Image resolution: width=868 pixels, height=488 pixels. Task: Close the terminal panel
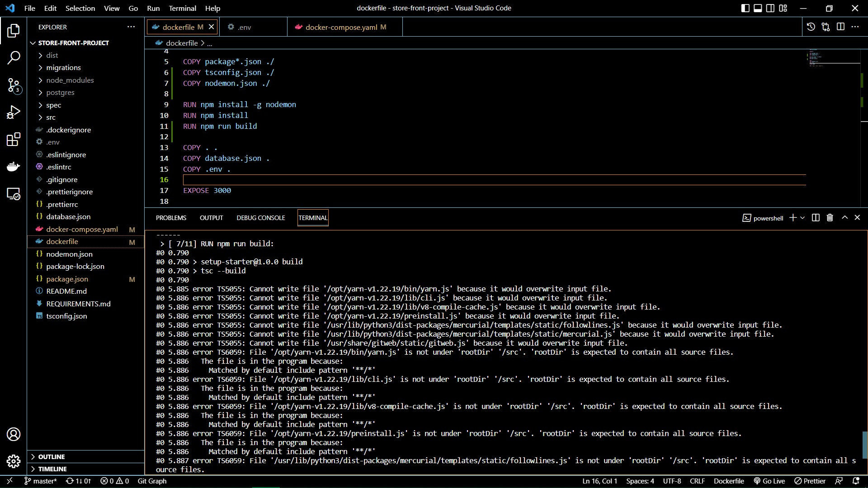tap(857, 218)
